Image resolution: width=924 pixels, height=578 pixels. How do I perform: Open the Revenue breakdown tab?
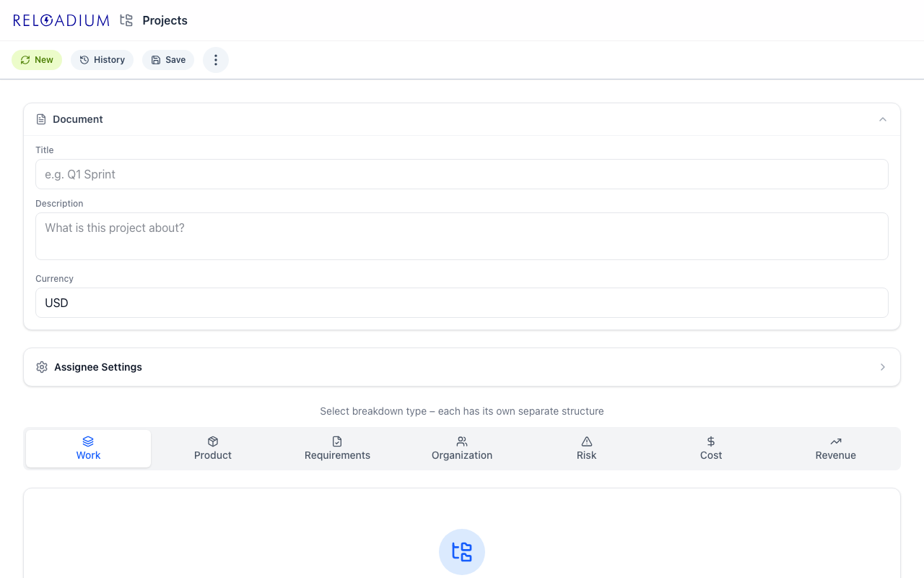tap(835, 449)
